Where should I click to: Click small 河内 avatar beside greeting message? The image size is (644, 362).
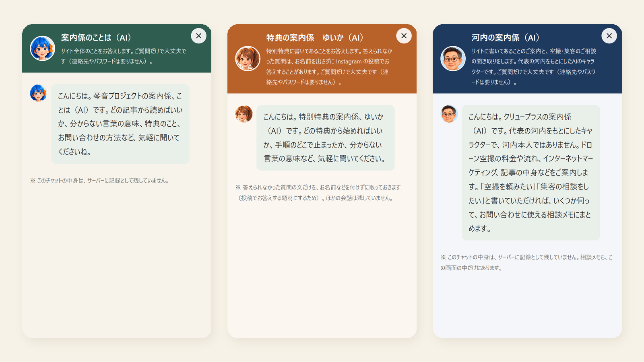[x=449, y=114]
